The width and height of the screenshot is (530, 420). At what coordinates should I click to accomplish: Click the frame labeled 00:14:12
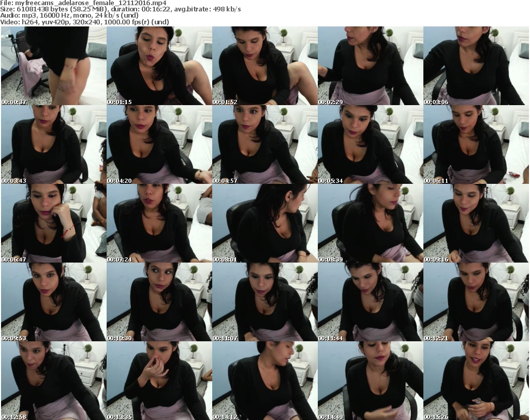point(264,381)
